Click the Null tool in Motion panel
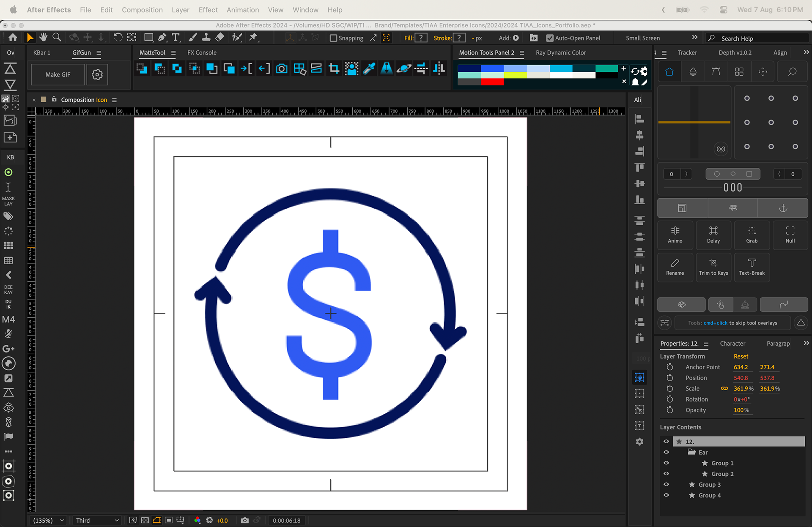 [x=790, y=235]
